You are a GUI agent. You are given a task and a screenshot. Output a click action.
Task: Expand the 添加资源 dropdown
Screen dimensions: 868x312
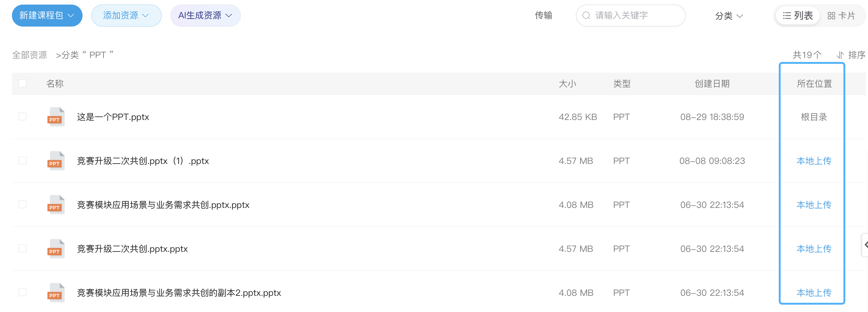click(x=126, y=16)
